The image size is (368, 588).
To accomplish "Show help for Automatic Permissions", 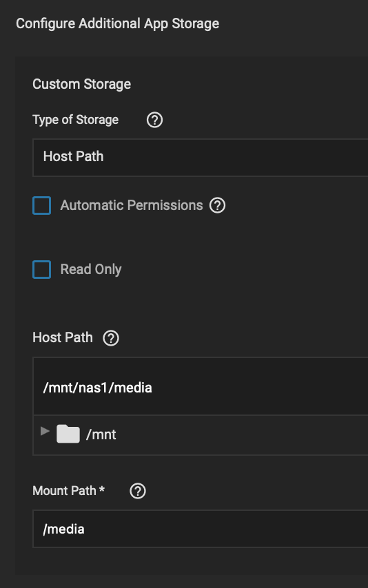I will (217, 205).
